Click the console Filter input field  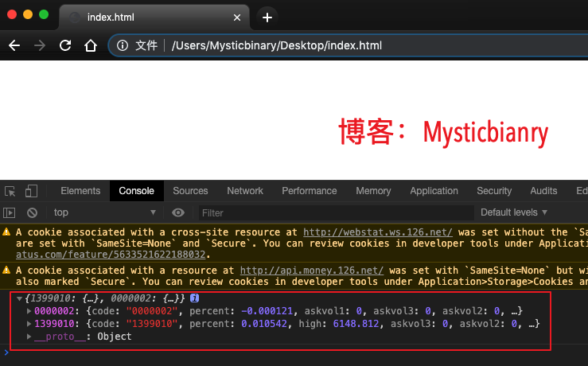(x=336, y=213)
